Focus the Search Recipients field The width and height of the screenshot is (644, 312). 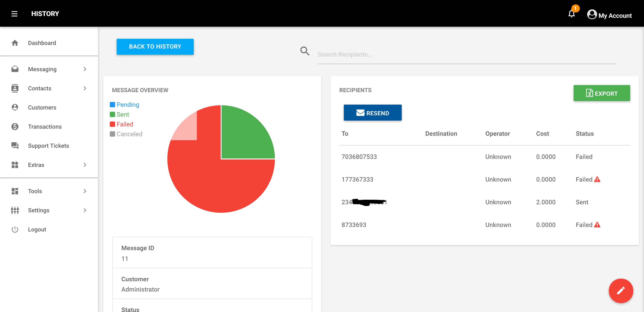click(467, 55)
